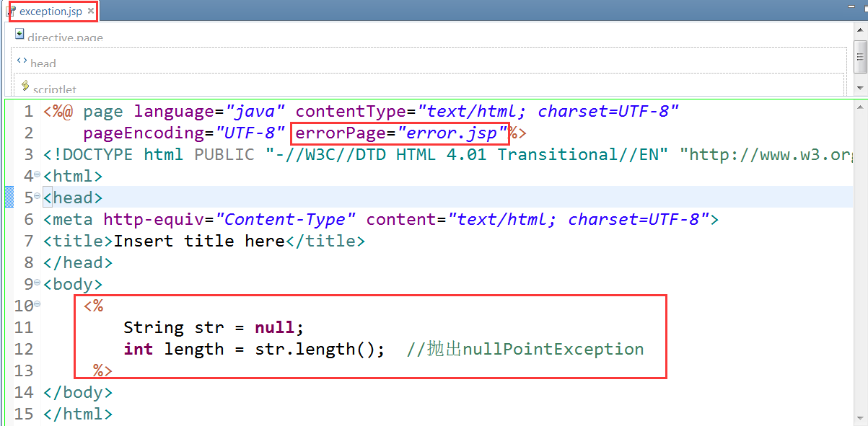Click line number 7 in gutter
The width and height of the screenshot is (868, 426).
(28, 241)
